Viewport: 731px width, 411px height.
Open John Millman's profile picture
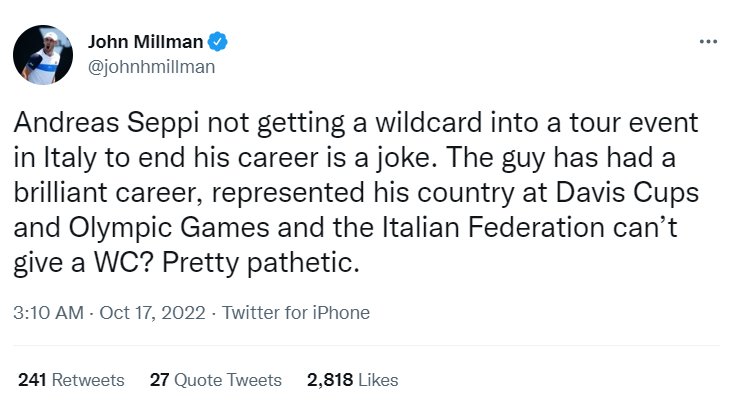[x=43, y=55]
